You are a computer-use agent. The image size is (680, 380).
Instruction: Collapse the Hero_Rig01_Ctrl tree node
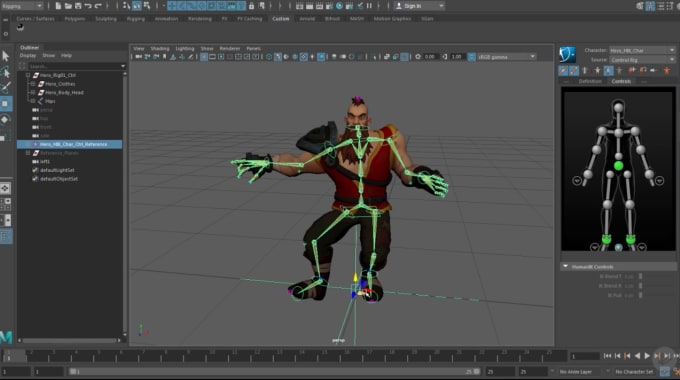28,75
